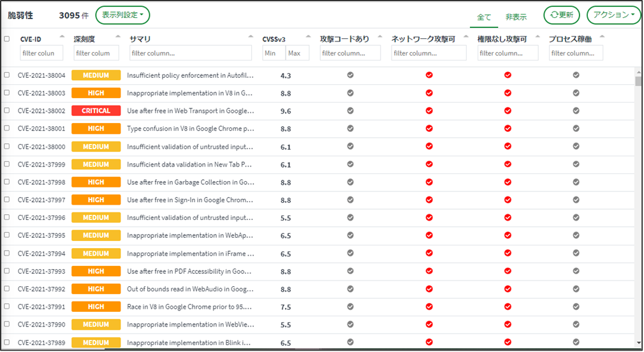Check the row box for CVE-2021-38003
The height and width of the screenshot is (352, 644).
[x=7, y=93]
